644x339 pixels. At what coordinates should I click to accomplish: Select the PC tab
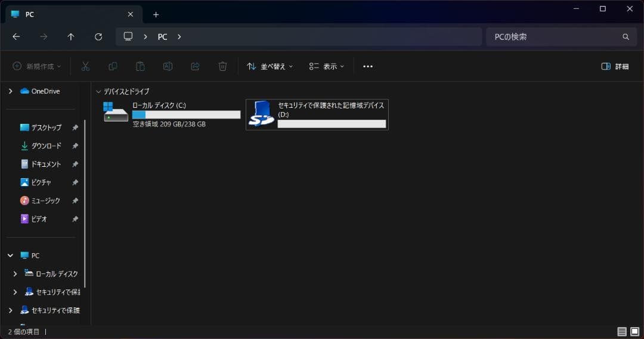74,14
